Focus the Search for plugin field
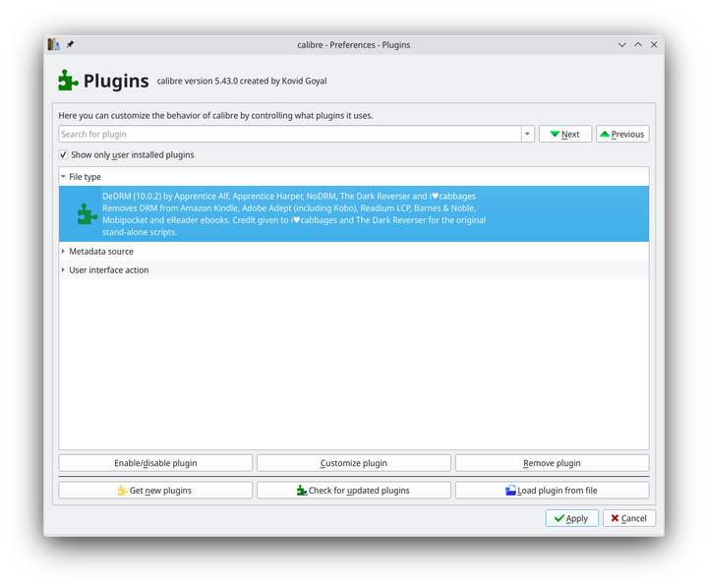This screenshot has height=588, width=708. [x=289, y=134]
